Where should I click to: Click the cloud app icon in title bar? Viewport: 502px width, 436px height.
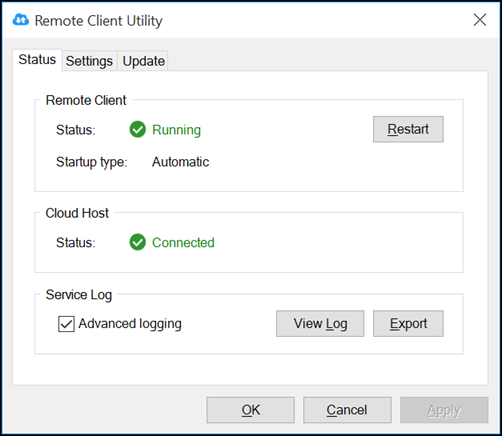tap(21, 20)
